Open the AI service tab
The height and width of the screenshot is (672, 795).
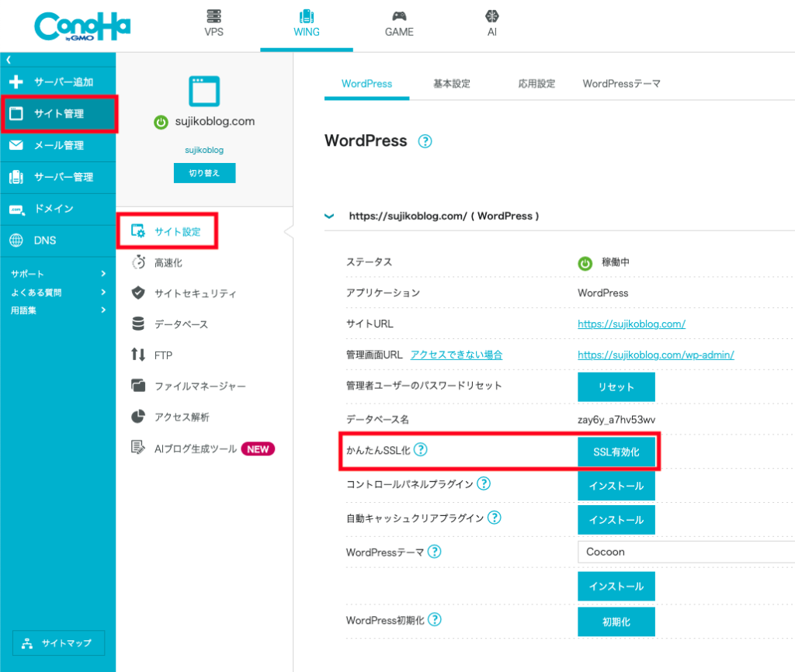click(491, 24)
